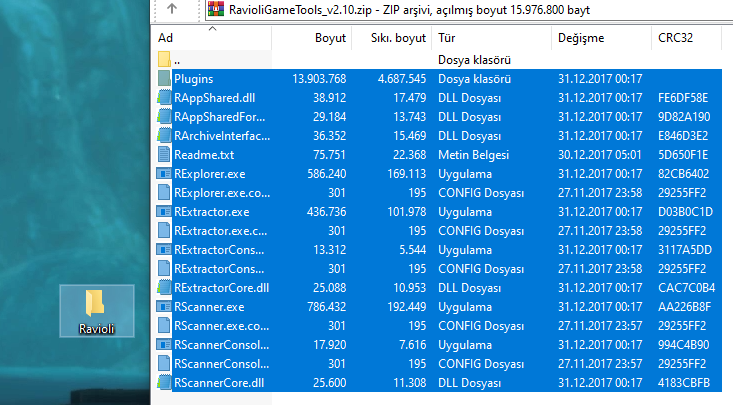Click the CRC32 value D03B0C1D
Image resolution: width=733 pixels, height=405 pixels.
pos(685,212)
